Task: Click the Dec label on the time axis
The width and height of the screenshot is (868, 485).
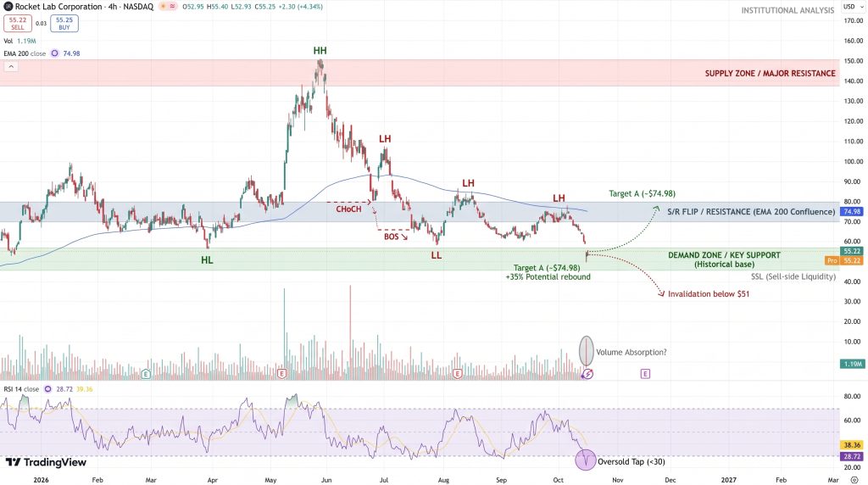Action: click(670, 480)
